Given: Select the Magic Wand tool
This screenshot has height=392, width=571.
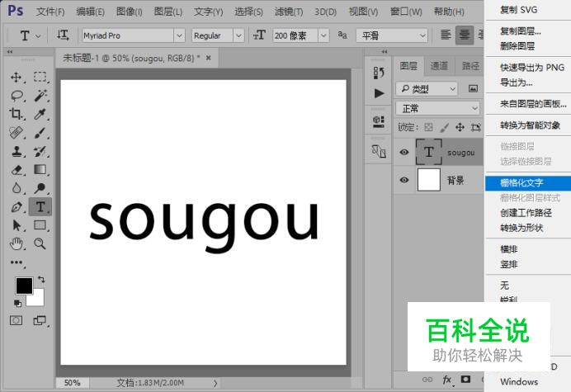Looking at the screenshot, I should [40, 96].
